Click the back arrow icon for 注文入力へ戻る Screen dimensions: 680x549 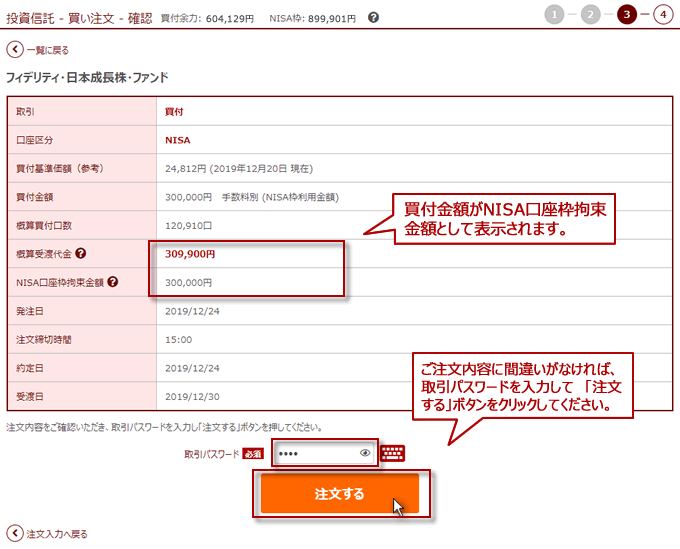15,533
